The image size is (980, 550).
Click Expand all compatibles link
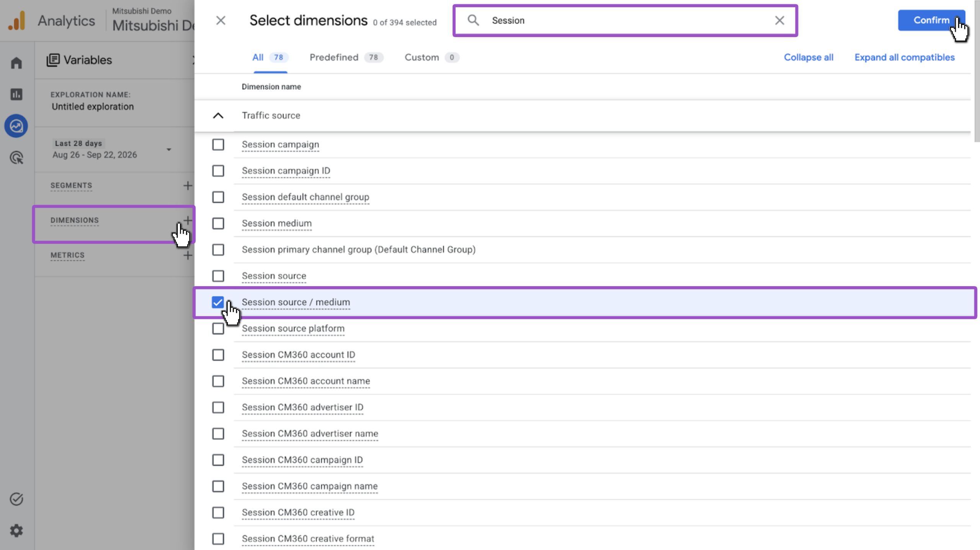[905, 57]
